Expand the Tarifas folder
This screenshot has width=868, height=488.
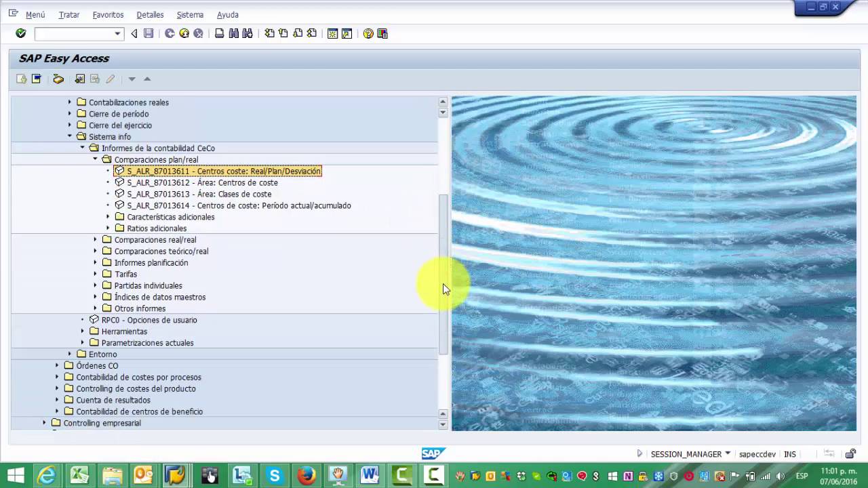95,274
